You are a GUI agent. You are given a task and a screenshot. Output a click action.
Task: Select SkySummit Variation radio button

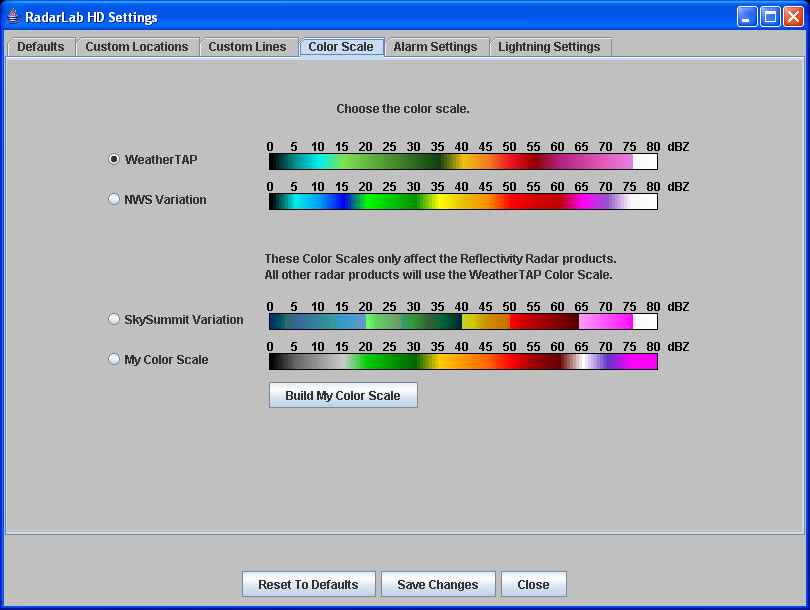point(114,319)
